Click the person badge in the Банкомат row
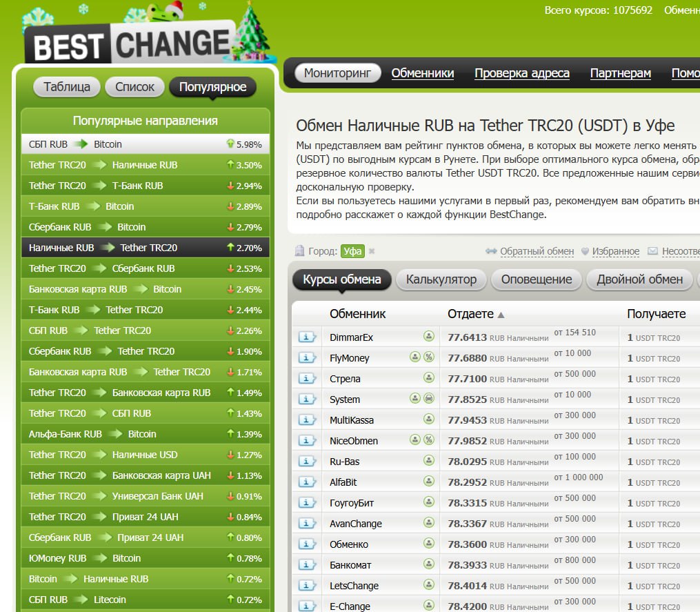 (x=428, y=564)
